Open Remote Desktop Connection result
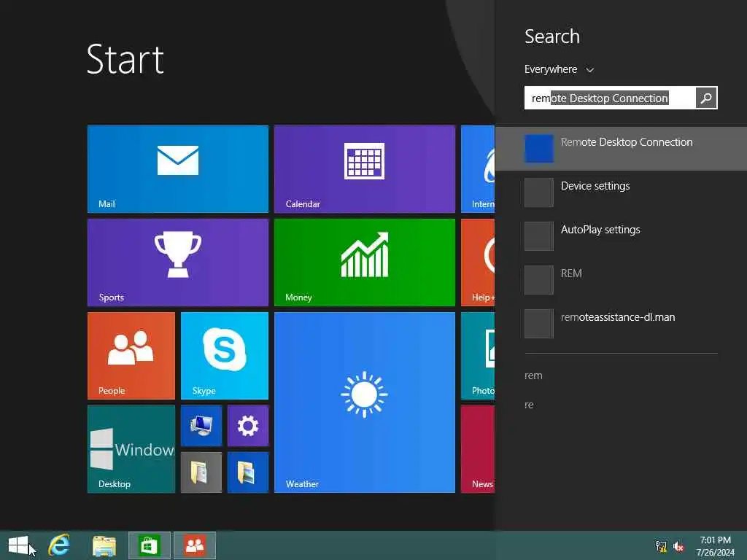747x560 pixels. 622,149
